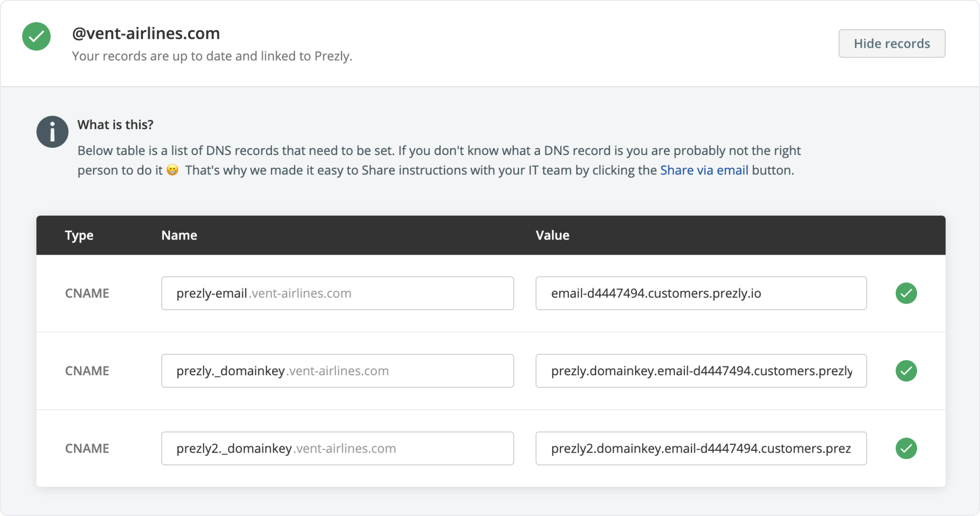The height and width of the screenshot is (516, 980).
Task: Click the Name column header
Action: click(179, 235)
